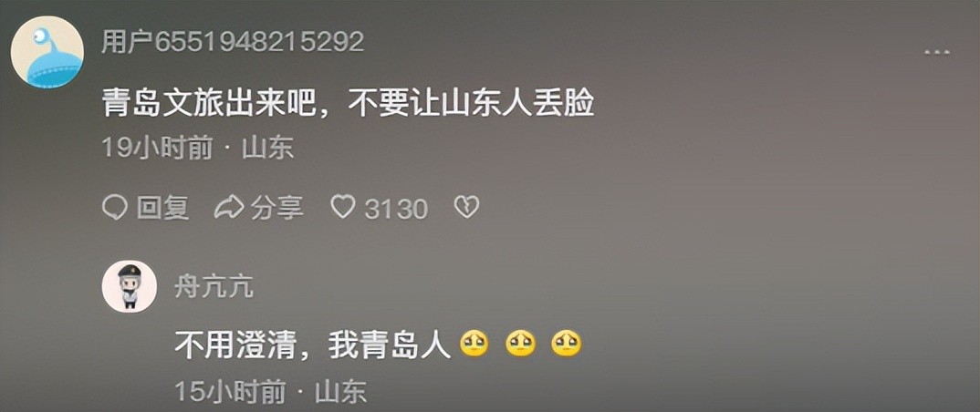
Task: Open avatar of 用户6551948215292
Action: tap(47, 52)
